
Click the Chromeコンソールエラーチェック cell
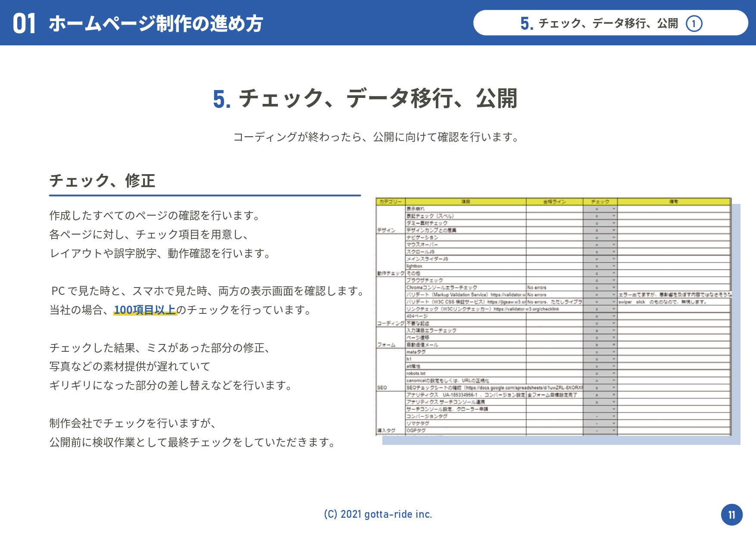pyautogui.click(x=442, y=288)
